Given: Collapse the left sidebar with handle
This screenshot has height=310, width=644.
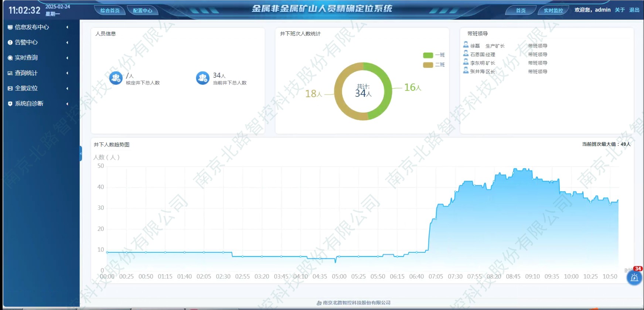Looking at the screenshot, I should 81,153.
